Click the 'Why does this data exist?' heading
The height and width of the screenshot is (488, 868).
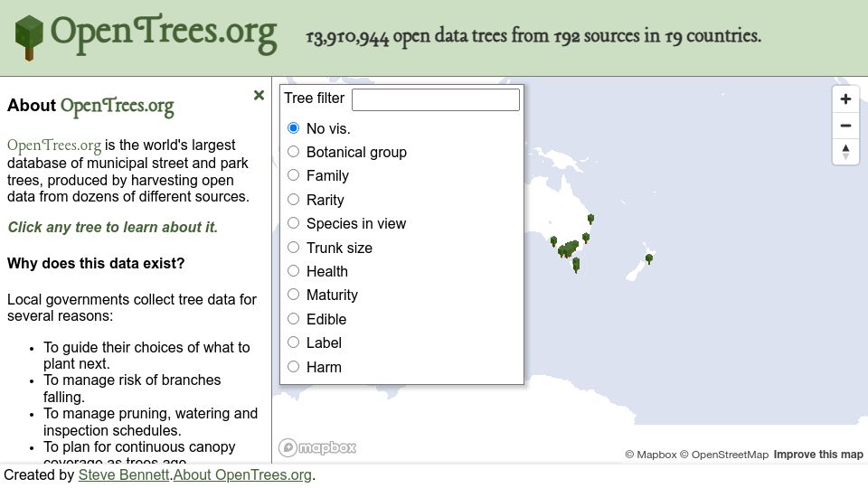96,263
